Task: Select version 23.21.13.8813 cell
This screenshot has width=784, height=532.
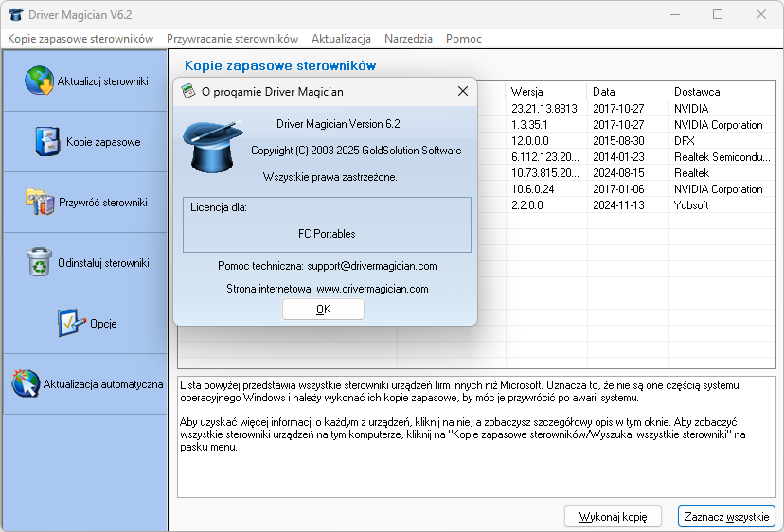Action: (x=544, y=109)
